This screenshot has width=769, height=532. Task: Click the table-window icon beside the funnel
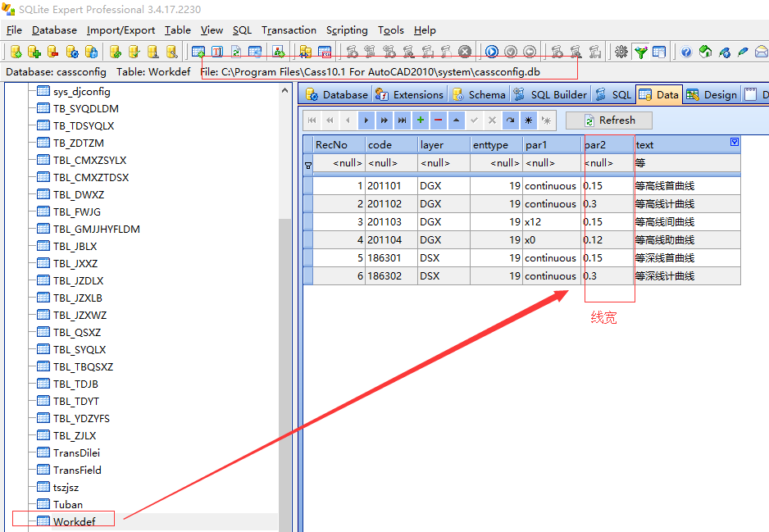point(659,52)
